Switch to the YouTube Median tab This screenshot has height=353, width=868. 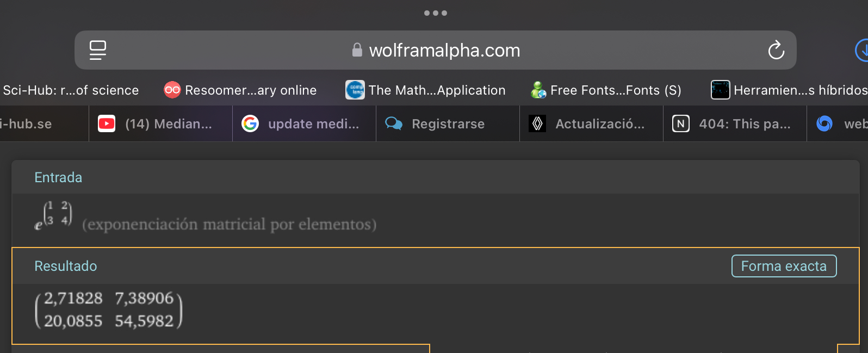160,124
